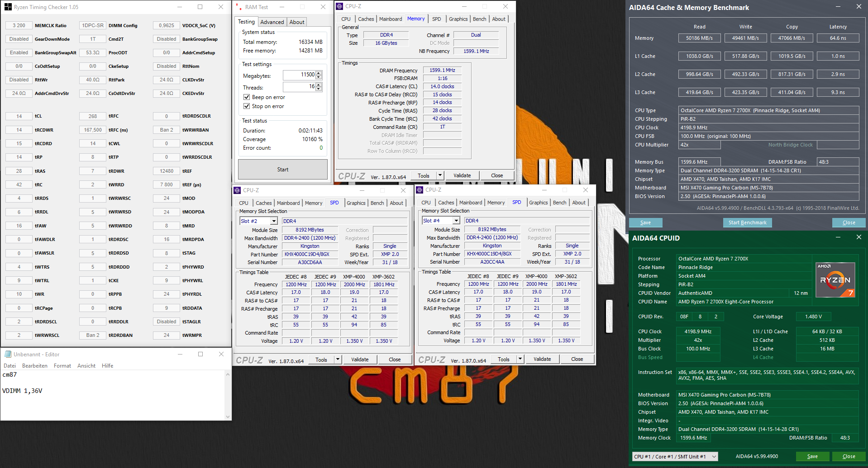Minimize the RAM Test window

point(282,7)
